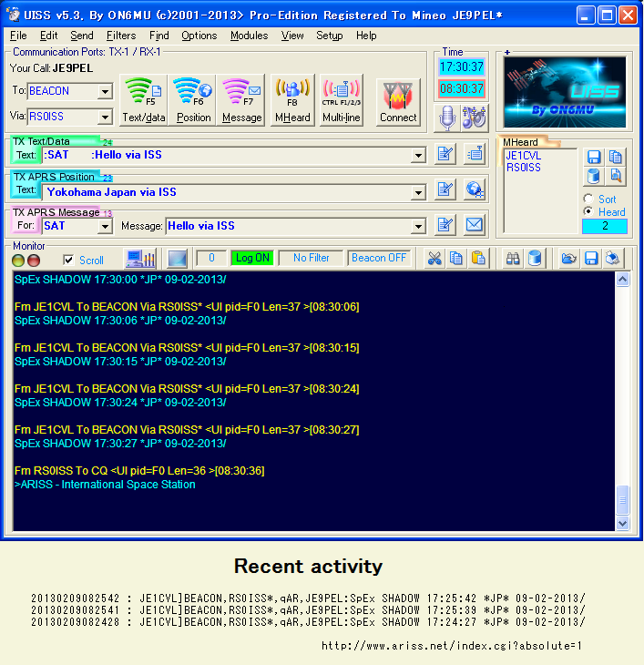
Task: Send Text/data with the F5 button
Action: 143,100
